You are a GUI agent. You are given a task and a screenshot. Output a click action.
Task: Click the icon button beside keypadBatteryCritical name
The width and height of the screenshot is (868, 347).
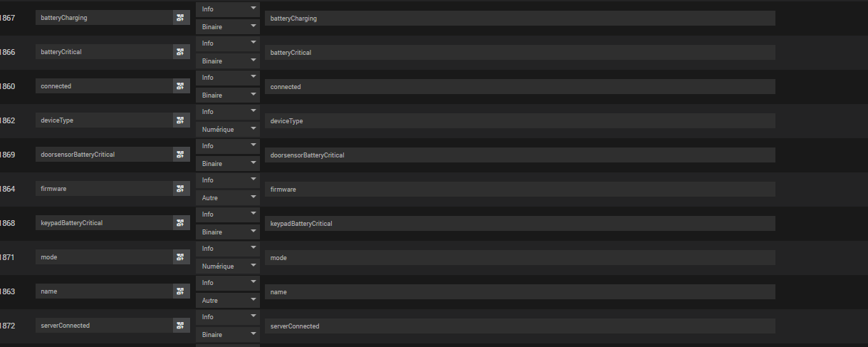(x=181, y=223)
